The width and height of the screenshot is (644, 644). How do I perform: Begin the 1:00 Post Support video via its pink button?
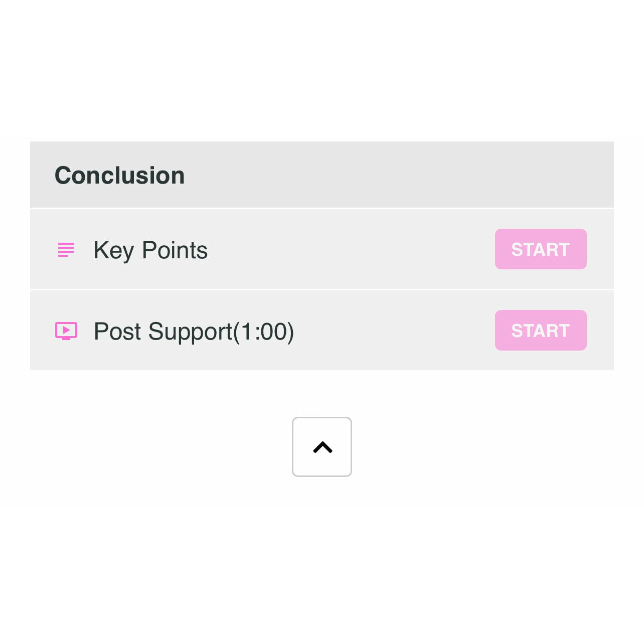coord(541,331)
